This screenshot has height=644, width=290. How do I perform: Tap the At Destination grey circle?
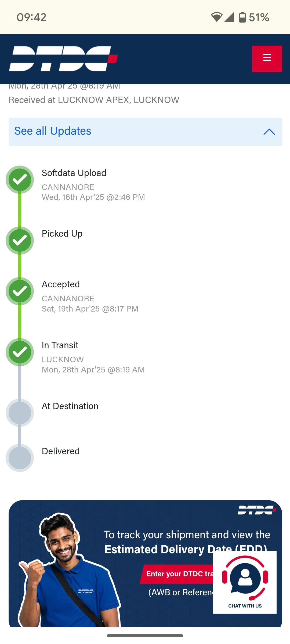[x=20, y=413]
